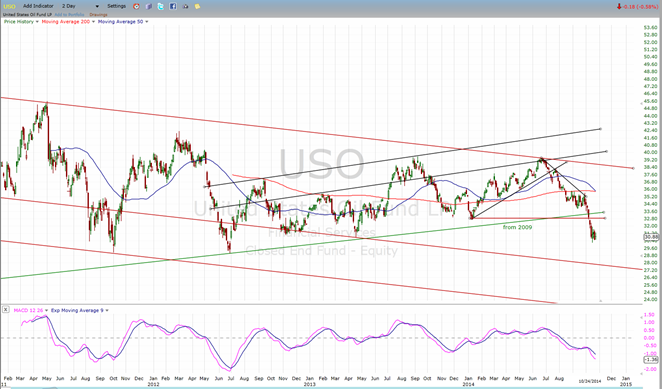The image size is (662, 389).
Task: Click the -2.00 MACD axis label
Action: 651,369
